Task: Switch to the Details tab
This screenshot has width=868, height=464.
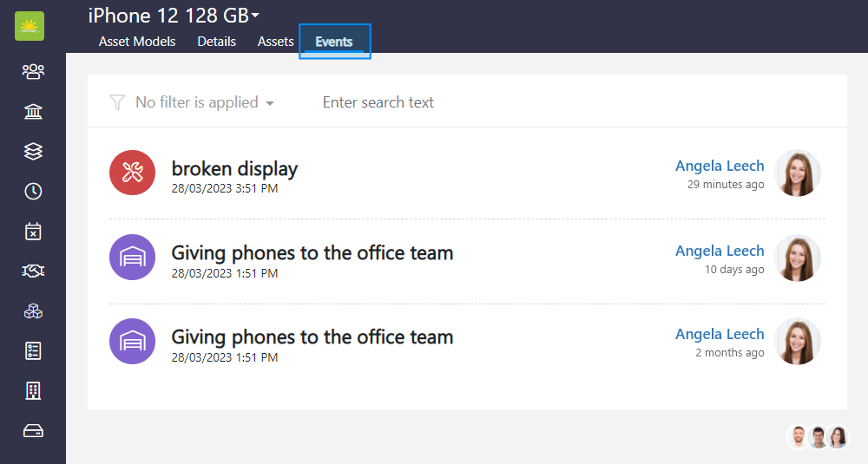Action: pos(216,42)
